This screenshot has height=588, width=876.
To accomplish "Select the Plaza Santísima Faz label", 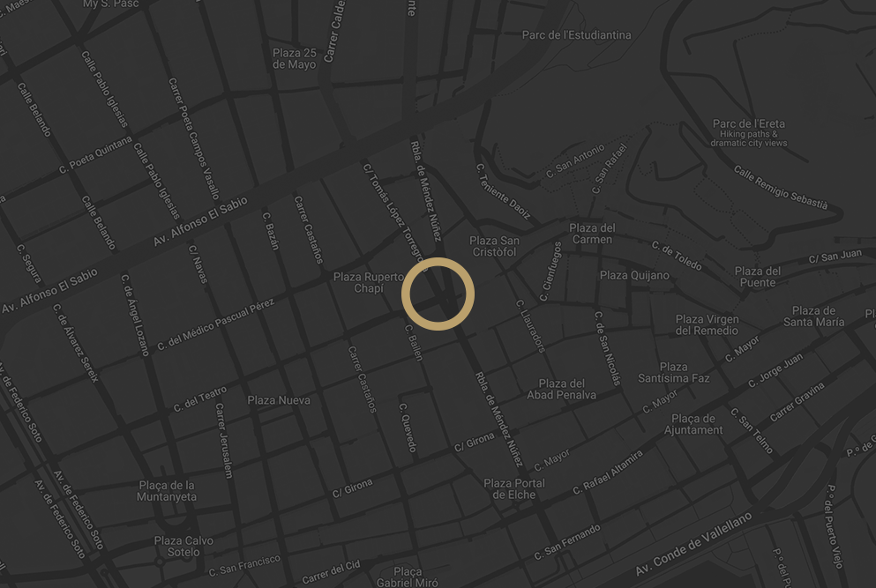I will (x=674, y=372).
